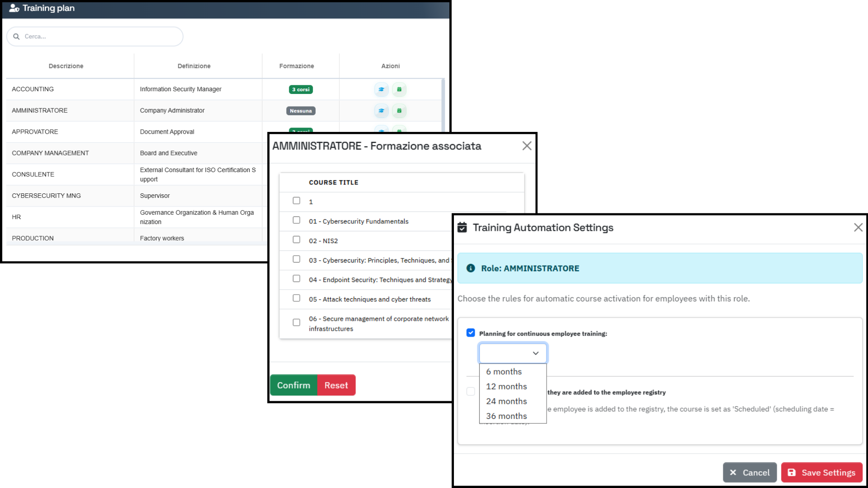Screen dimensions: 868x488
Task: Click the vertical scrollbar of roles table
Action: click(443, 106)
